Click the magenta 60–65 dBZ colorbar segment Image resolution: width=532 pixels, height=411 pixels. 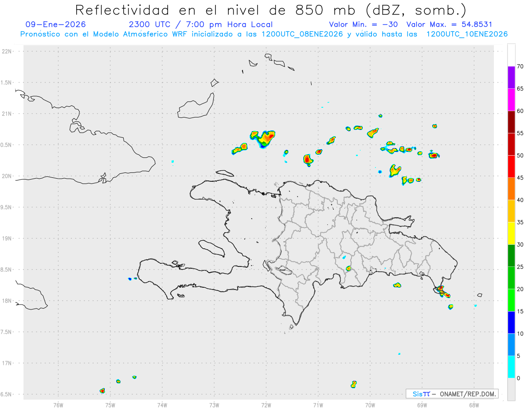pyautogui.click(x=511, y=100)
